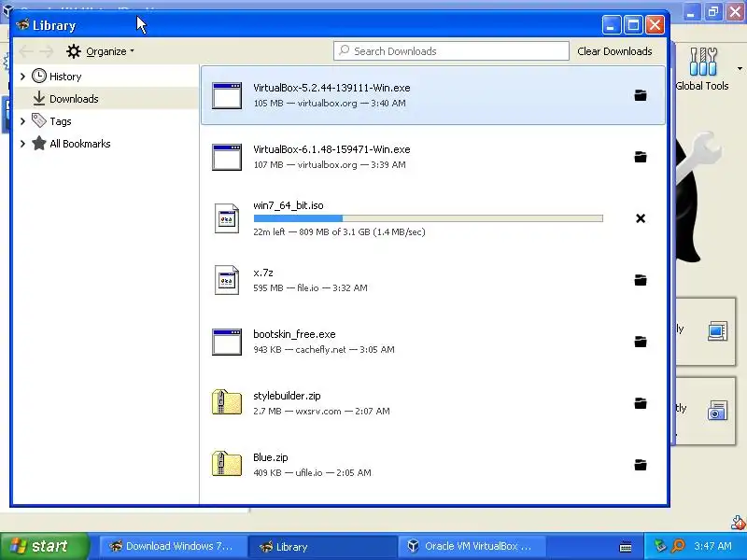
Task: Click the Blue.zip file name
Action: pyautogui.click(x=271, y=457)
